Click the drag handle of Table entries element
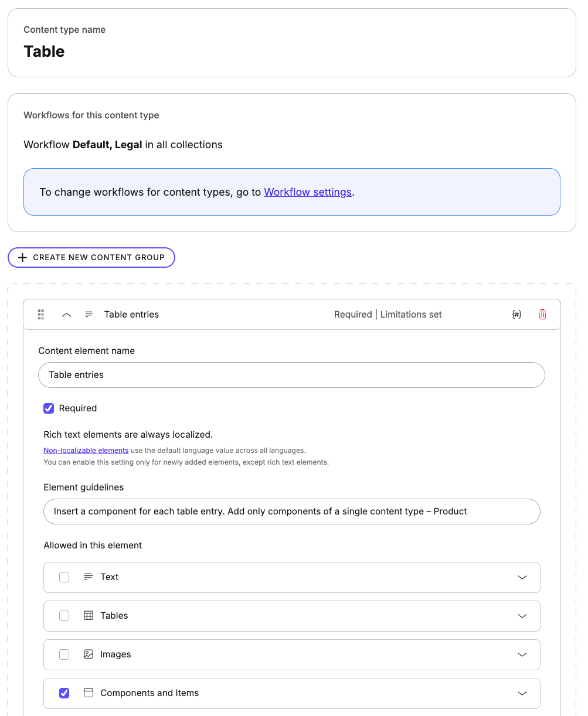Image resolution: width=588 pixels, height=716 pixels. (40, 314)
